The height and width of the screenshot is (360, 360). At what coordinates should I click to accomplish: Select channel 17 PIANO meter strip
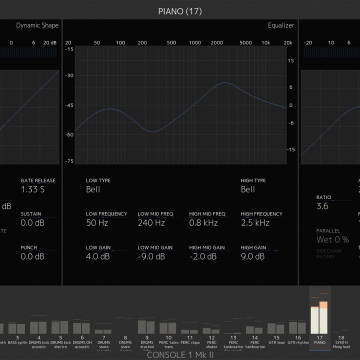(x=320, y=318)
